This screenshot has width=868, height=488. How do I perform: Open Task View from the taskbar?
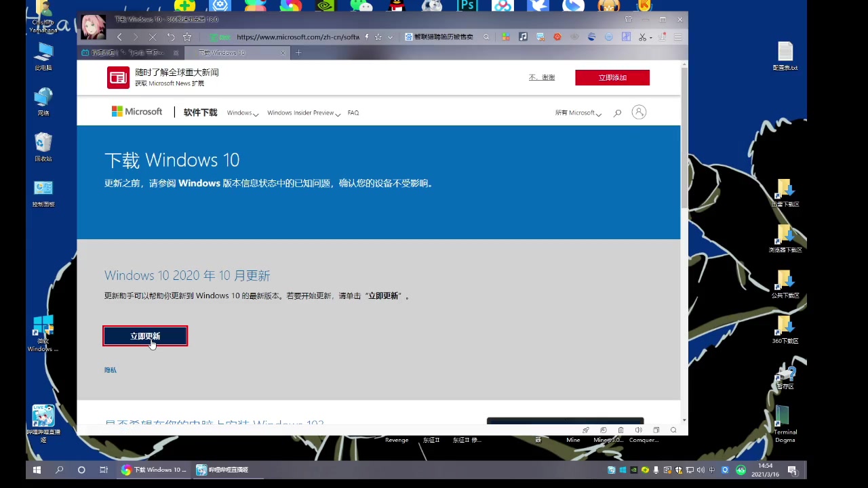point(104,470)
